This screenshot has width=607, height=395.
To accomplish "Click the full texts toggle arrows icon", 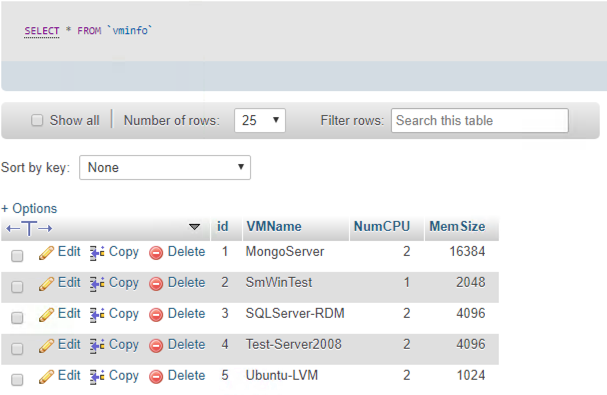I will point(29,228).
